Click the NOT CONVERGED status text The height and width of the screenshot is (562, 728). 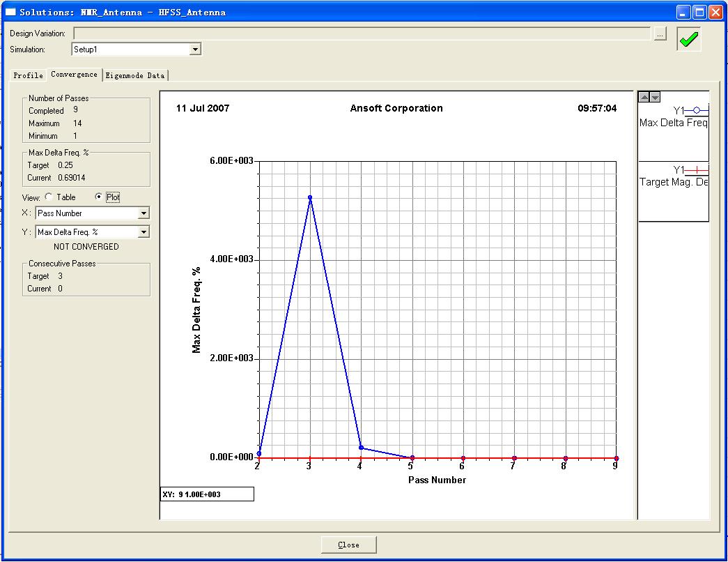86,247
